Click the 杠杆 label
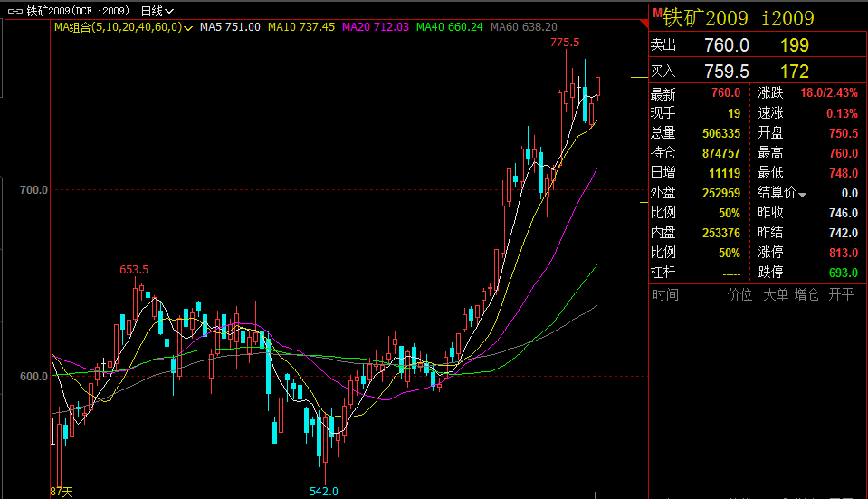 coord(663,273)
